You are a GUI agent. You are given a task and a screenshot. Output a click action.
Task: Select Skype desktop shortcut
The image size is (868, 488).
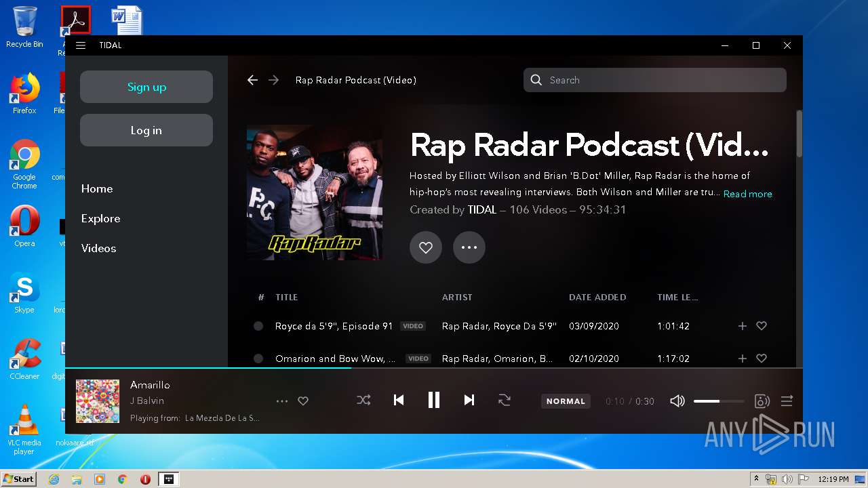coord(24,293)
